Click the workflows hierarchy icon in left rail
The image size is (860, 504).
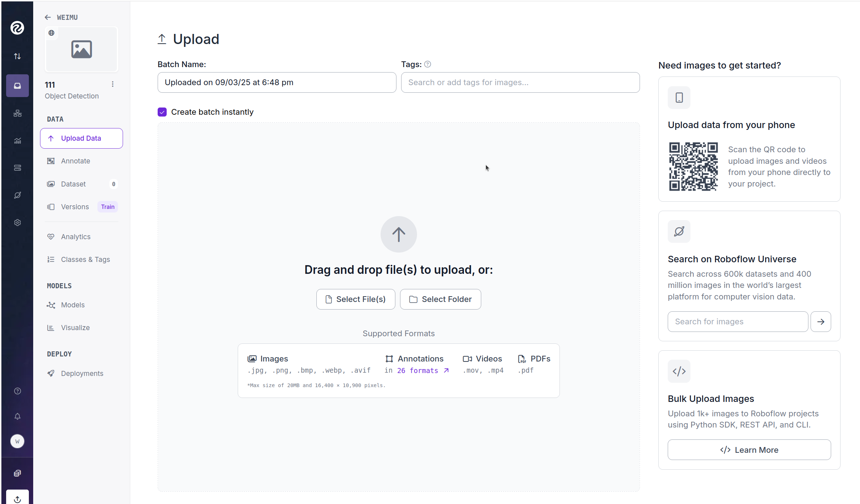point(17,113)
